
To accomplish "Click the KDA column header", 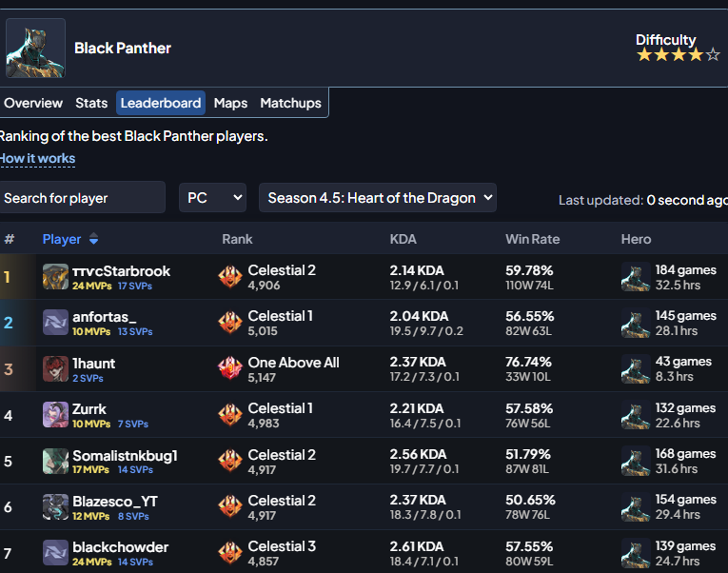I will pos(403,239).
